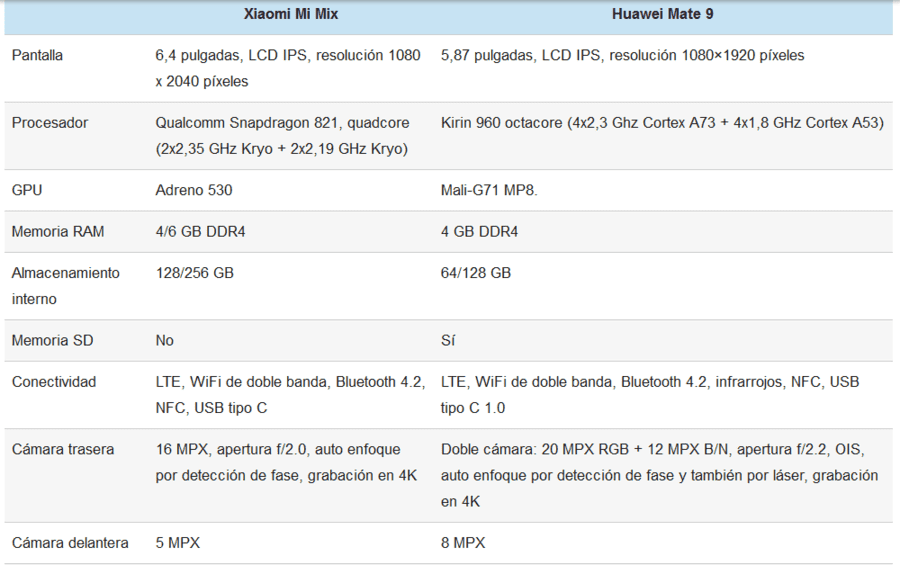Click the Cámara delantera row label
Screen dimensions: 900x565
[x=70, y=543]
